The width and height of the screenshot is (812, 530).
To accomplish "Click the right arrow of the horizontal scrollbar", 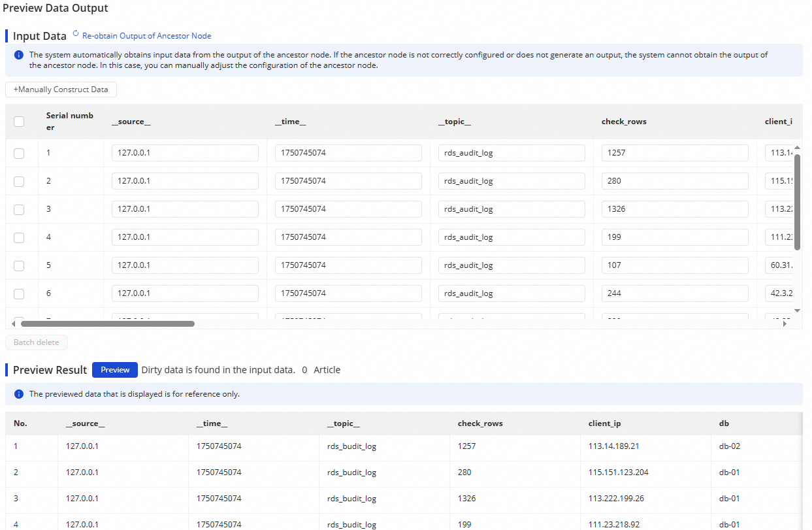I will (x=785, y=323).
